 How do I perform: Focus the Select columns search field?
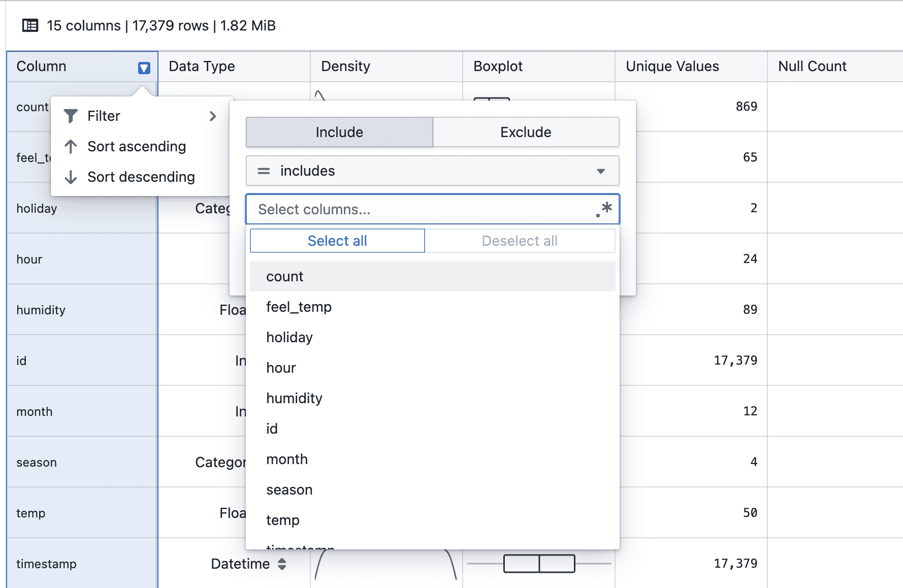(422, 209)
